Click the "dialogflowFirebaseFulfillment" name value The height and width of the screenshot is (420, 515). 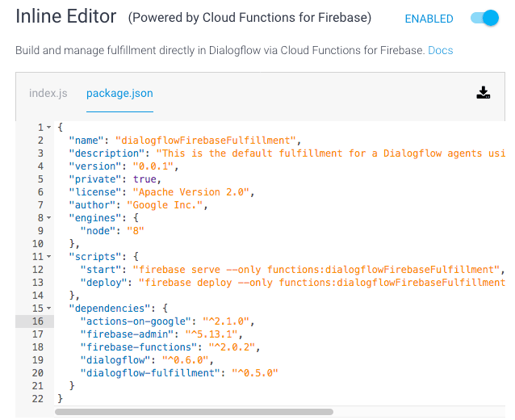(x=206, y=141)
